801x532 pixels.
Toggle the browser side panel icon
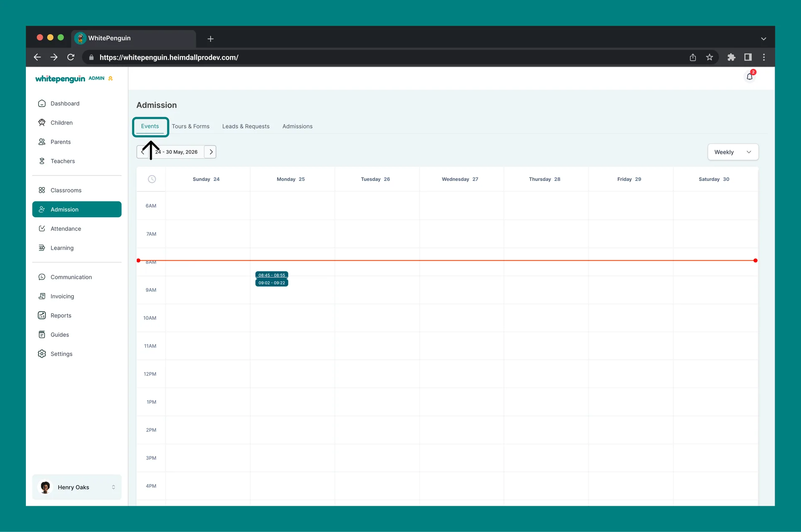[x=748, y=57]
